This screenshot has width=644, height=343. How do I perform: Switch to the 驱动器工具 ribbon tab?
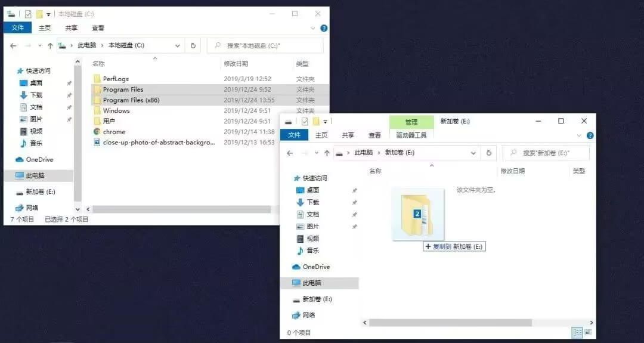pyautogui.click(x=411, y=135)
